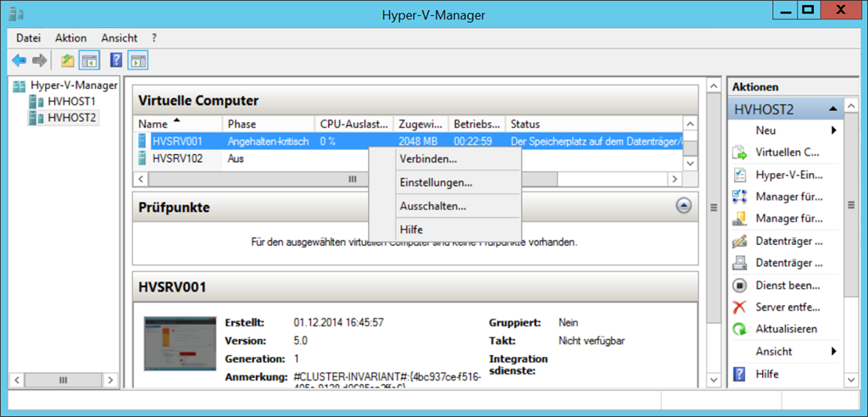868x417 pixels.
Task: Click the Hyper-V-Manager app icon in title bar
Action: 15,14
